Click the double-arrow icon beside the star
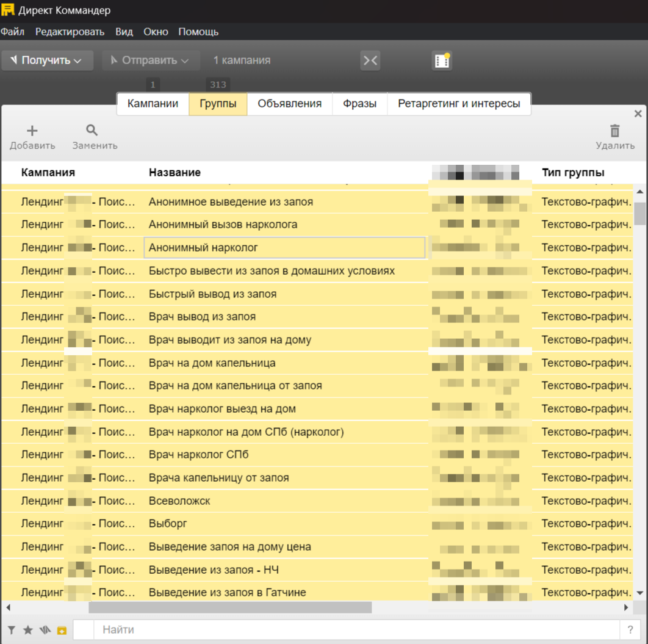Viewport: 648px width, 644px height. coord(45,630)
